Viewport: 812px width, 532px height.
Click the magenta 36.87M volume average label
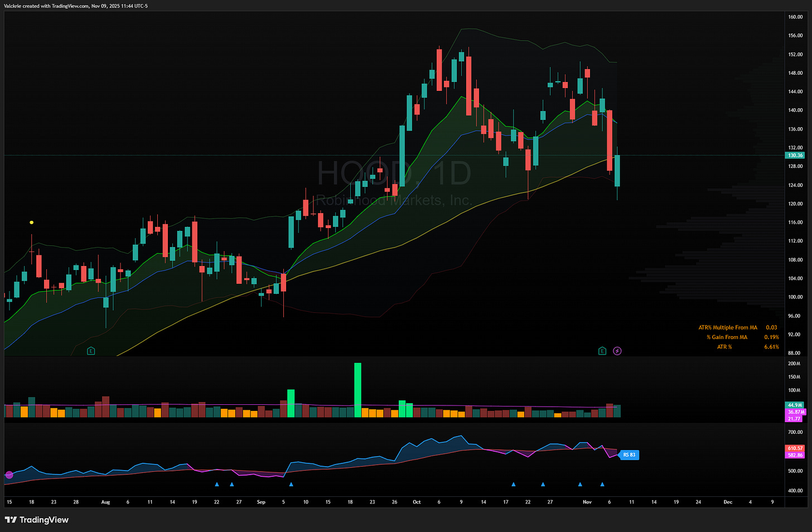coord(795,412)
